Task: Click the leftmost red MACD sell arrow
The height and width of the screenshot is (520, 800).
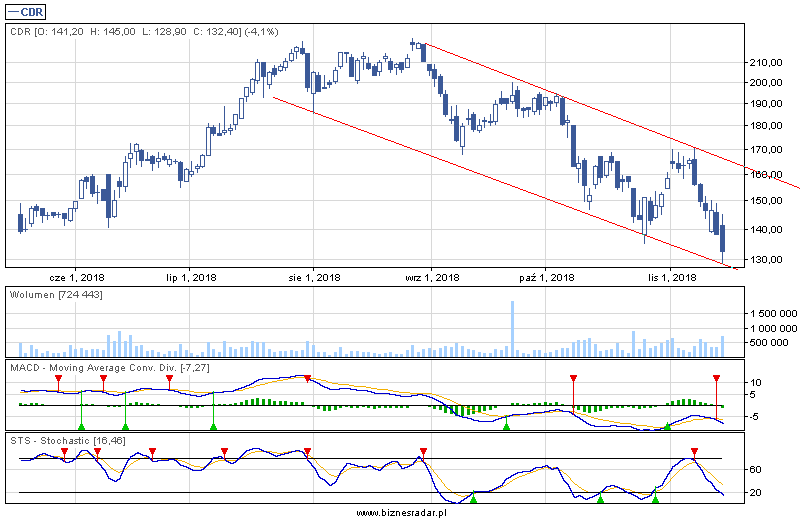Action: [x=58, y=380]
